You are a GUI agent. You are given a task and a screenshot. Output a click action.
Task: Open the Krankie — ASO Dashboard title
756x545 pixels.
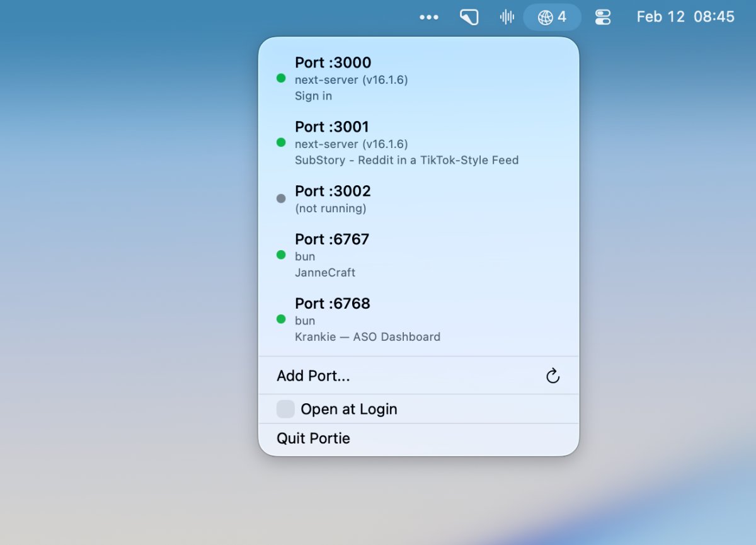coord(367,336)
